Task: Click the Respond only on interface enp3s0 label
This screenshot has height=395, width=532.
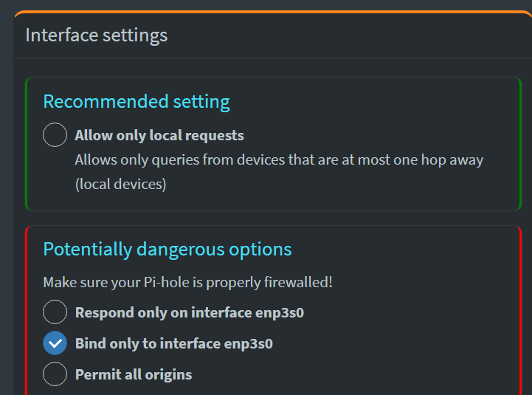Action: pos(190,312)
